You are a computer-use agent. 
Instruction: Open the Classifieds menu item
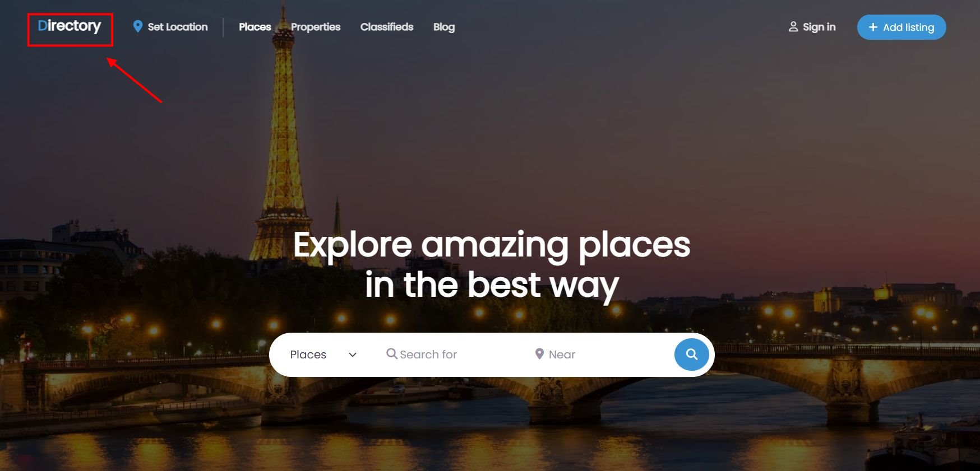(387, 27)
